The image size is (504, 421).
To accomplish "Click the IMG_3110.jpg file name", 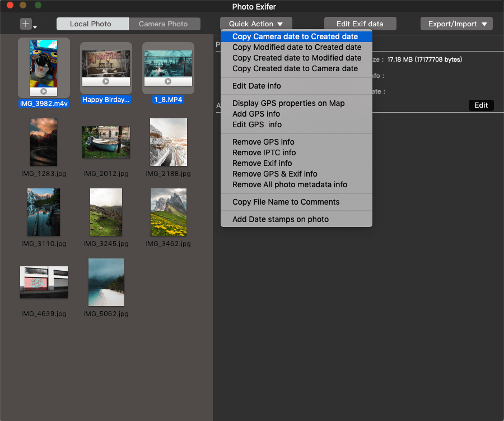I will (44, 244).
